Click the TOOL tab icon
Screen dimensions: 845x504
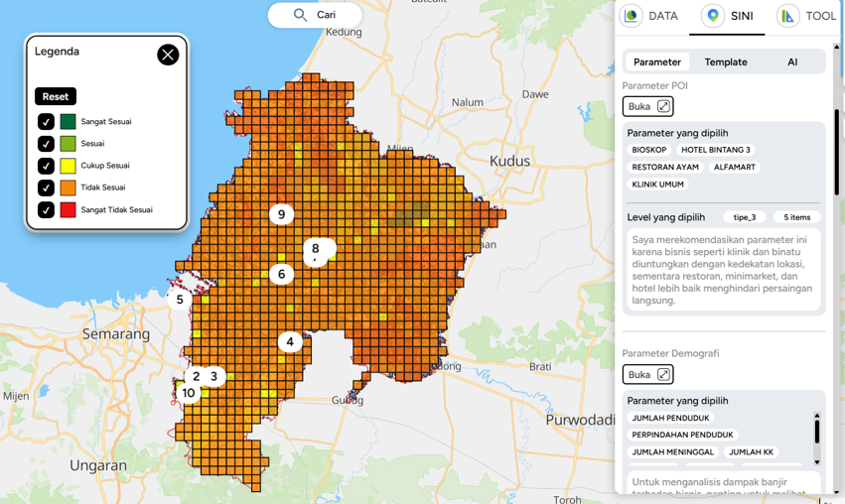[x=787, y=16]
